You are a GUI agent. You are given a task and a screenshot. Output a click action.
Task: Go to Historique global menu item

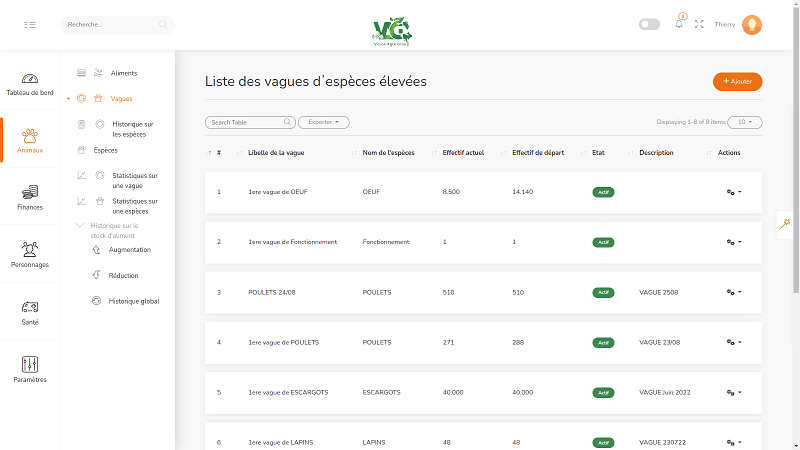click(x=133, y=301)
